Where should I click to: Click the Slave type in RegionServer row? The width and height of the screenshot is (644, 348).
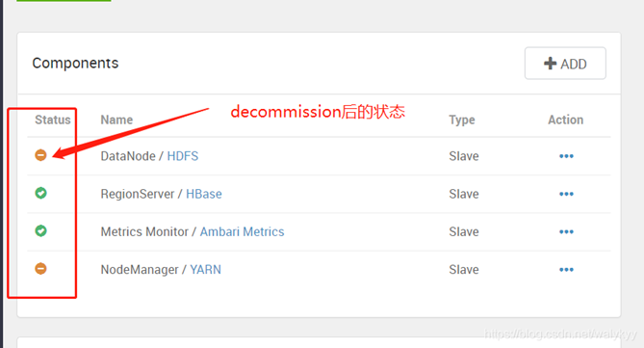[x=464, y=194]
